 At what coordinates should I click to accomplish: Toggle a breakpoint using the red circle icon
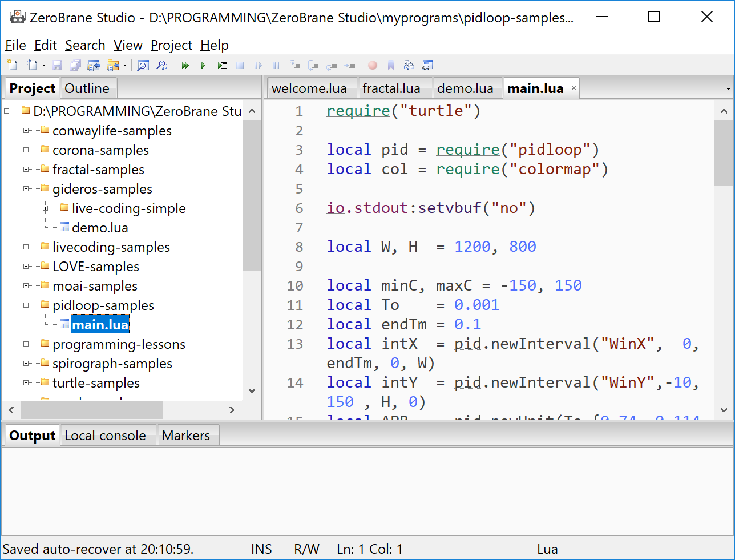point(372,65)
